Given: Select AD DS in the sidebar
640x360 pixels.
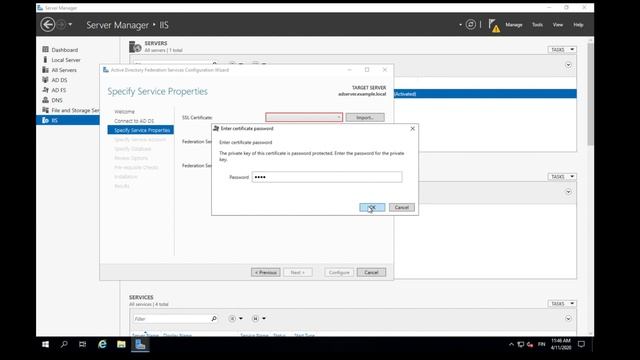Looking at the screenshot, I should coord(59,80).
